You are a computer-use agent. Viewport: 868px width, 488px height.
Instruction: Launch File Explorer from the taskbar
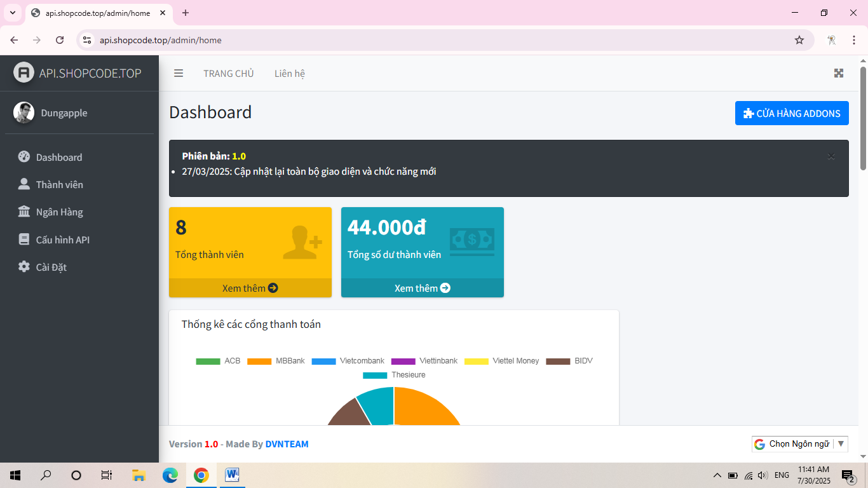click(139, 475)
